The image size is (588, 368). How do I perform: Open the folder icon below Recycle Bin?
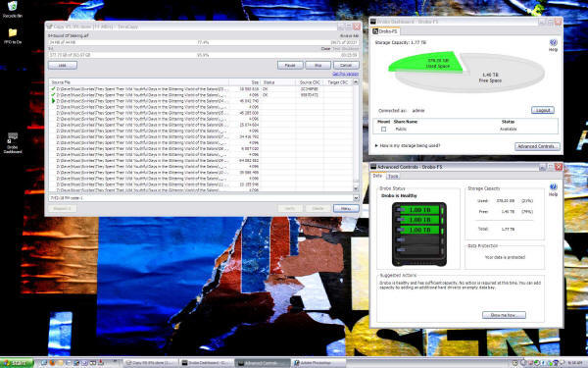point(13,35)
